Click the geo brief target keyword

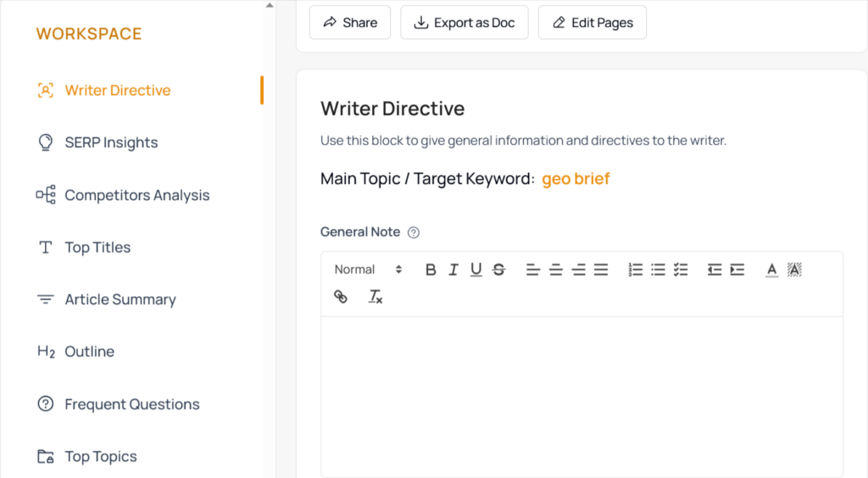[576, 179]
